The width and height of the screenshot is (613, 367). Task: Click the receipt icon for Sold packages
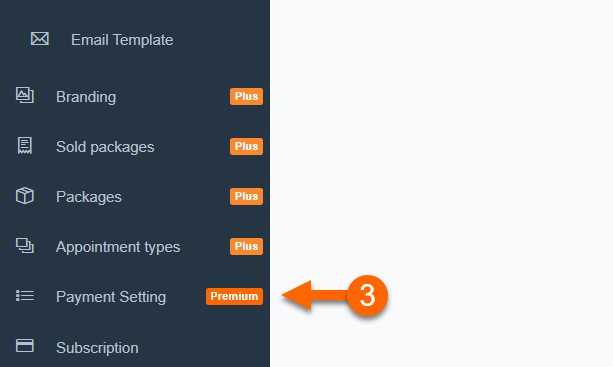click(25, 145)
